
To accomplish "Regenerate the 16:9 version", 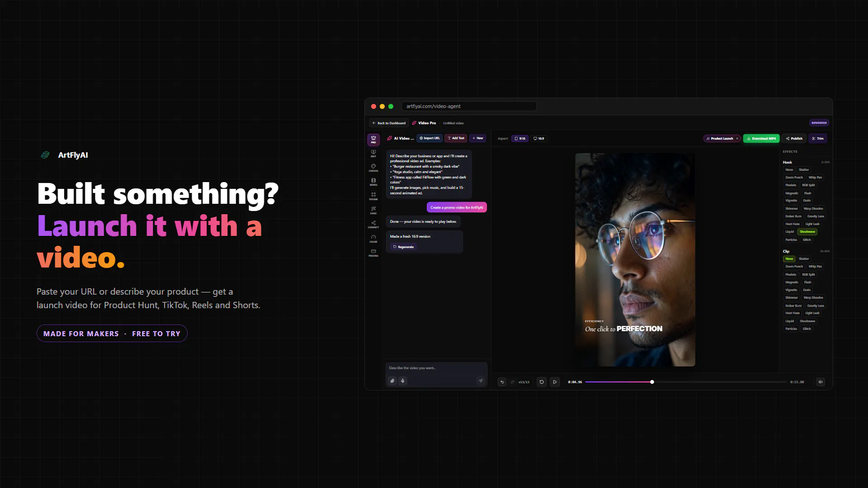I will click(x=404, y=247).
